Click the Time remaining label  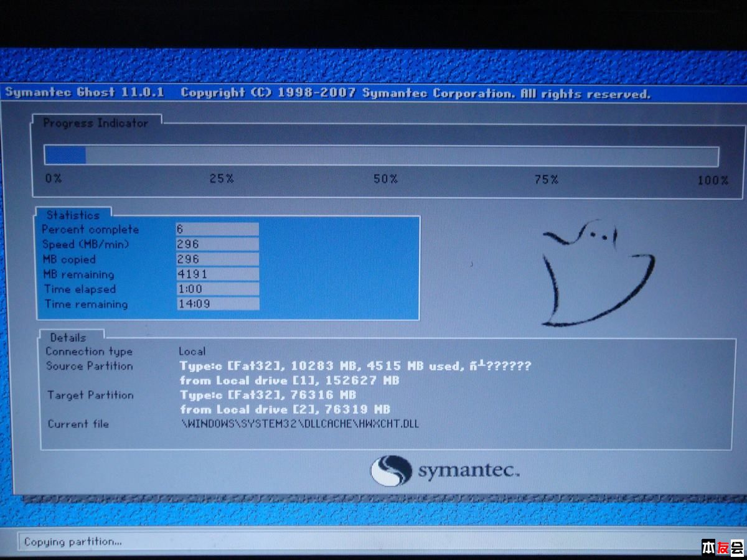point(86,304)
